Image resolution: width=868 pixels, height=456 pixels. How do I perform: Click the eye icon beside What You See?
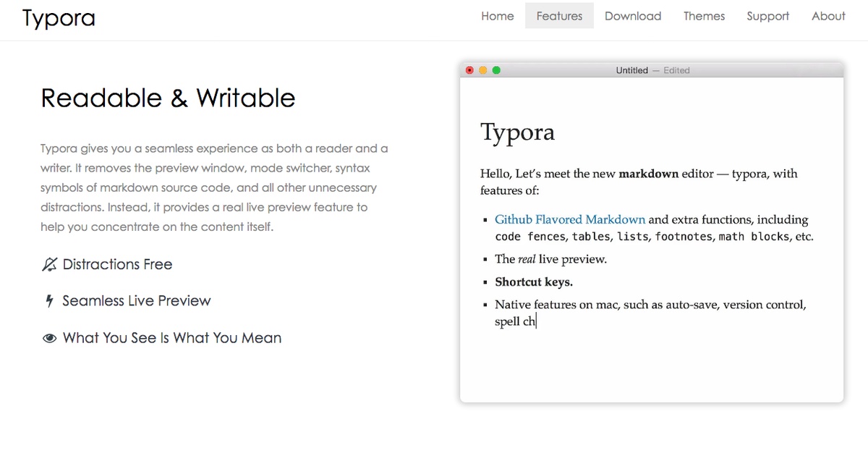pyautogui.click(x=49, y=338)
